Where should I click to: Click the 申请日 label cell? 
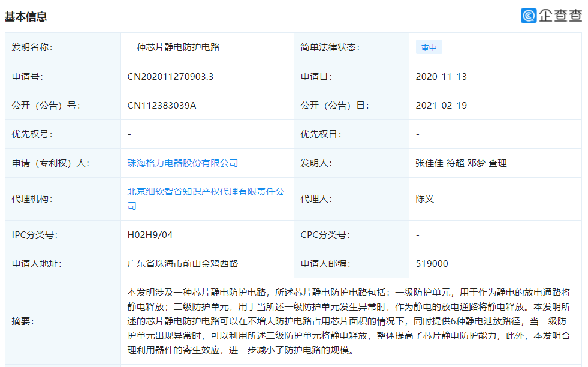click(x=351, y=77)
